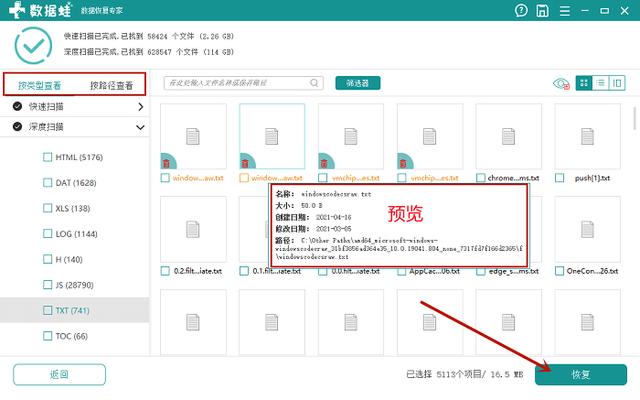Image resolution: width=640 pixels, height=400 pixels.
Task: Tick the edge_s...ms.txt checkbox
Action: point(481,271)
